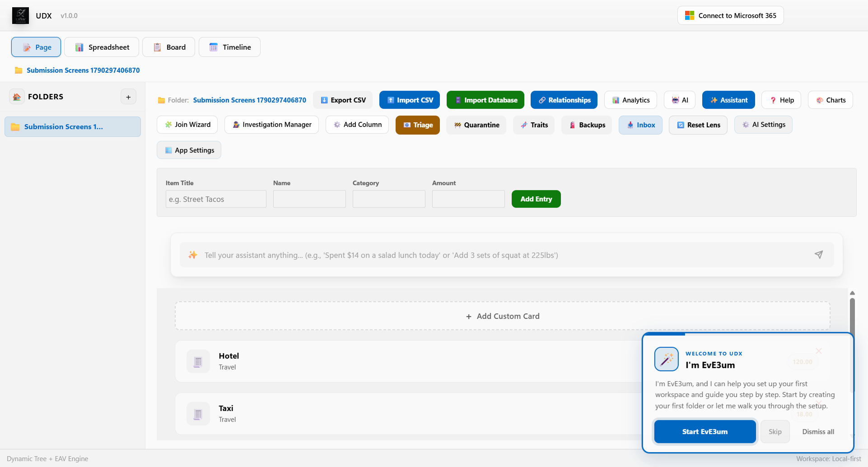Click Export CSV button
868x467 pixels.
(343, 100)
